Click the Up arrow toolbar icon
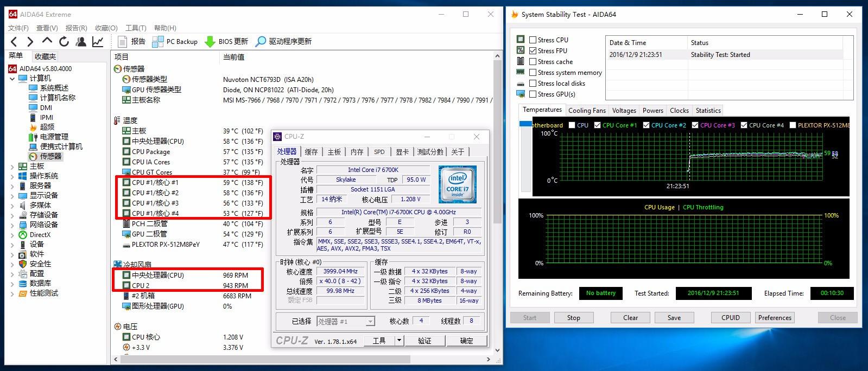Screen dimensions: 868x371 (47, 41)
